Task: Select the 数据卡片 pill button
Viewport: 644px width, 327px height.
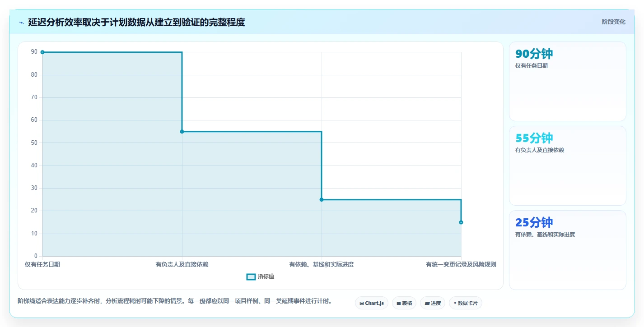Action: tap(466, 303)
